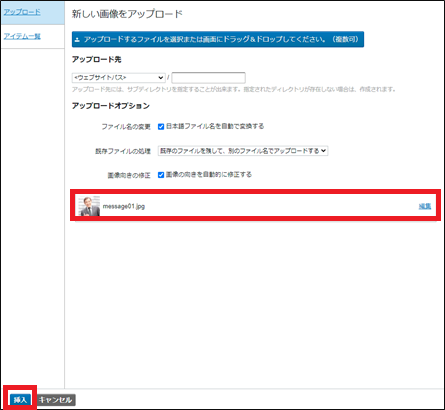Screen dimensions: 445x410
Task: Click the arrow of the ウェブサイトパス combo box
Action: (160, 78)
